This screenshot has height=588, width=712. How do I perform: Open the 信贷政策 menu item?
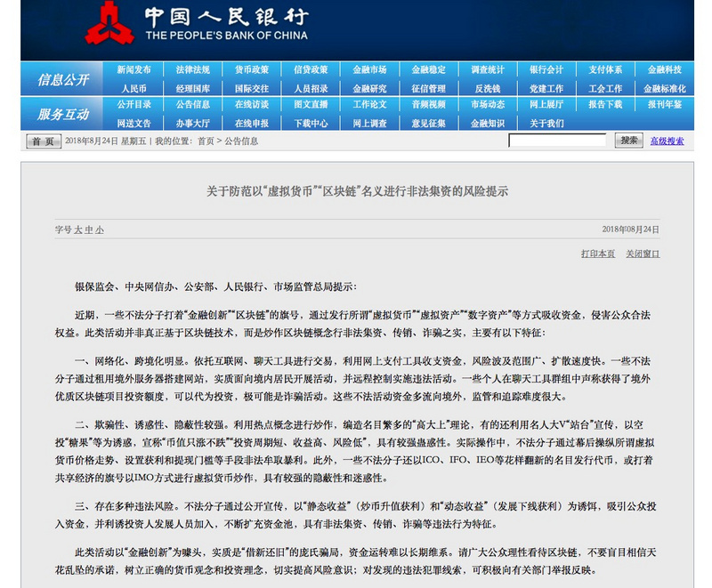311,70
